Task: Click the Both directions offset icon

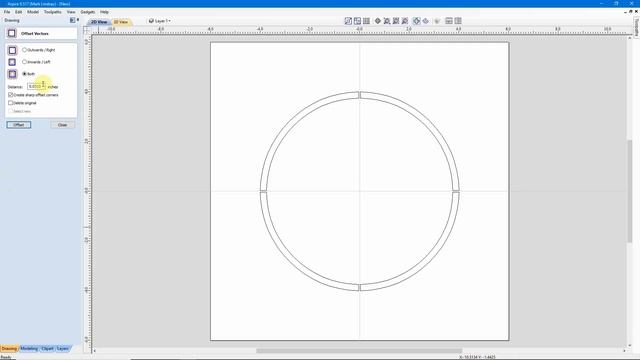Action: [x=12, y=74]
